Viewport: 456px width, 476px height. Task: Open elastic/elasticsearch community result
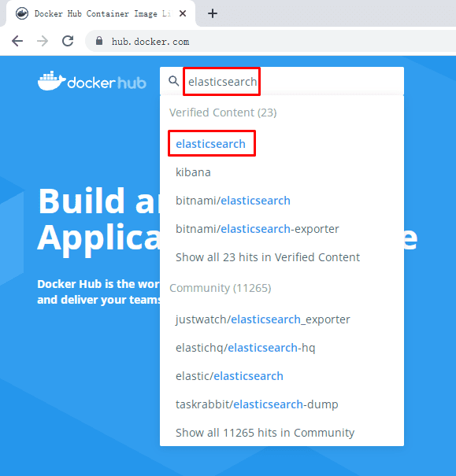pyautogui.click(x=229, y=376)
